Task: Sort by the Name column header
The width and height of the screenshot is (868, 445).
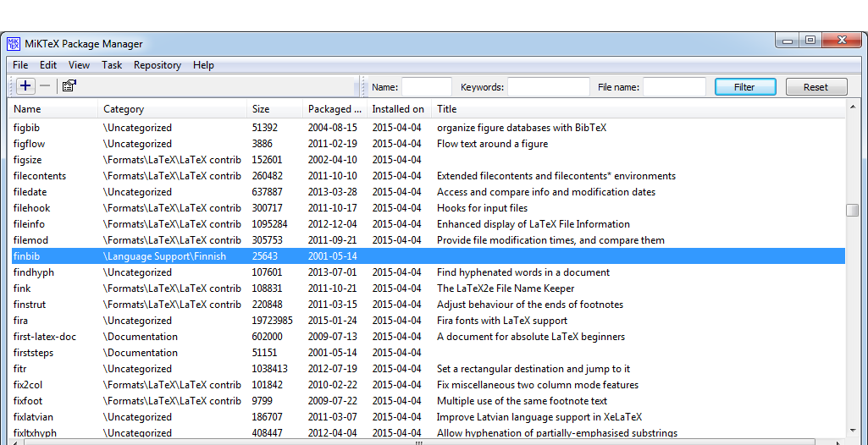Action: (x=53, y=109)
